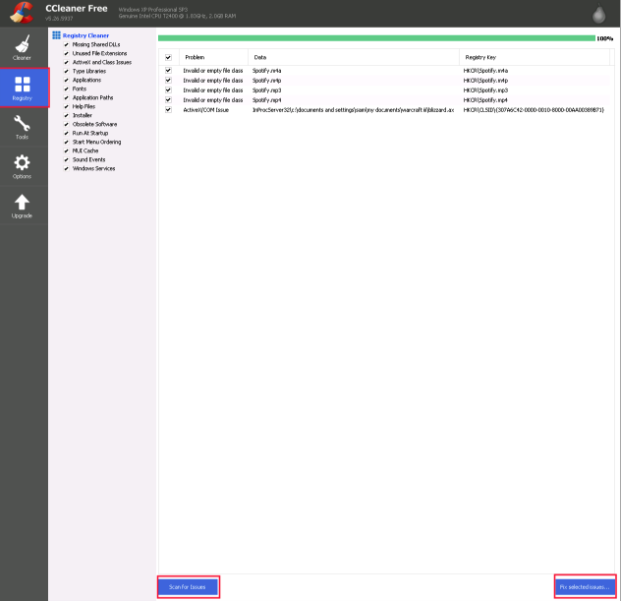Toggle Application Paths checkmark
622x601 pixels.
(66, 98)
